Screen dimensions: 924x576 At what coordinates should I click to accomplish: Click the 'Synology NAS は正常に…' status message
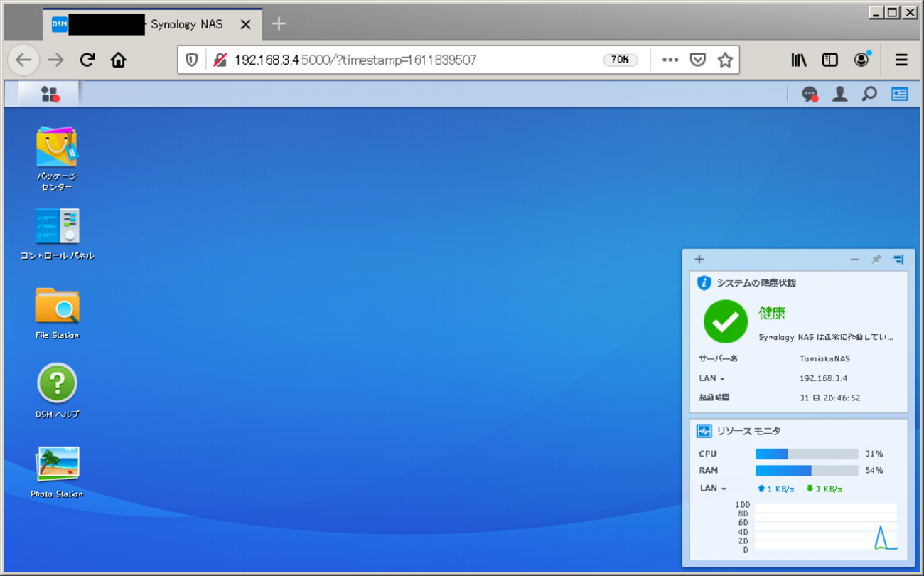point(825,337)
